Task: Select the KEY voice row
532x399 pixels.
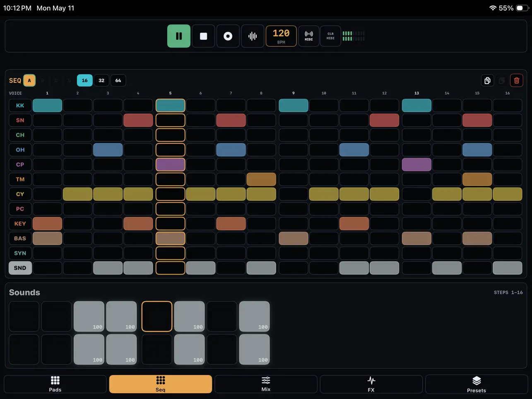Action: [20, 224]
